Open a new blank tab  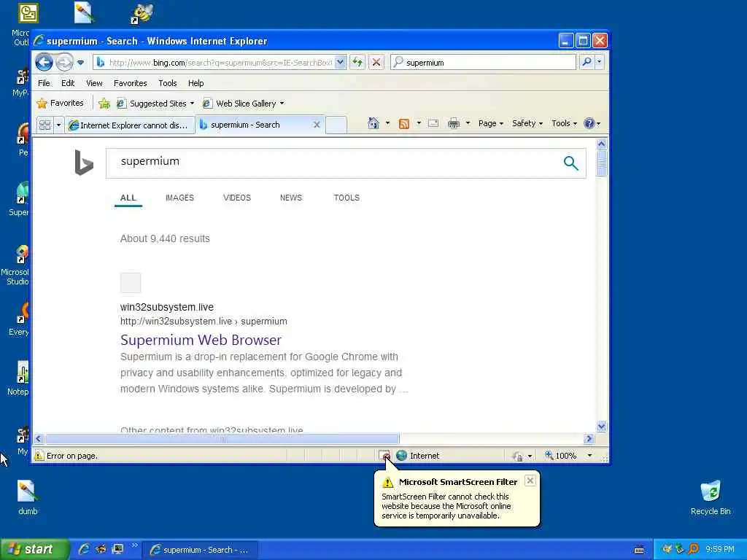coord(336,125)
